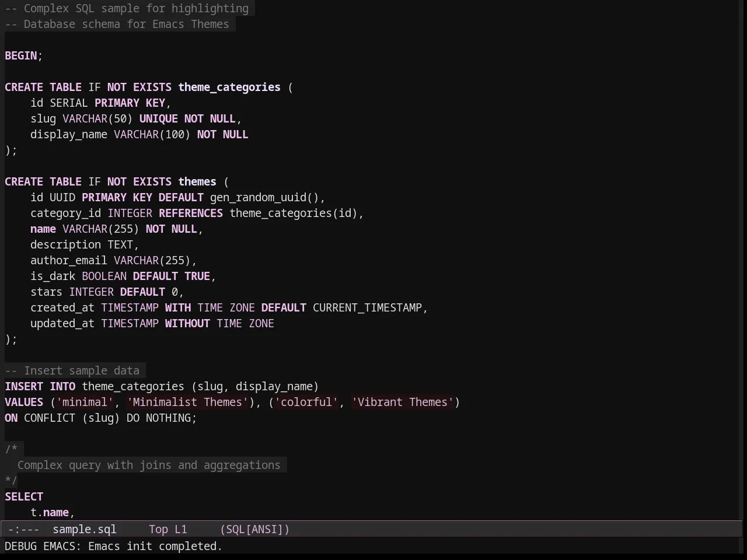Viewport: 747px width, 560px height.
Task: Click 'CURRENT_TIMESTAMP' on the created_at line
Action: pyautogui.click(x=368, y=308)
